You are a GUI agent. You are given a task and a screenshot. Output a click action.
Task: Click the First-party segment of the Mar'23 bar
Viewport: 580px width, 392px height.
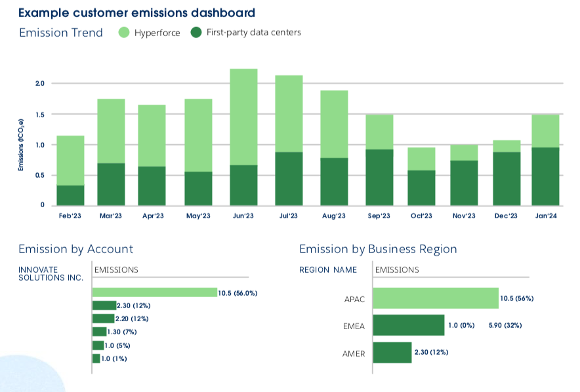click(111, 184)
